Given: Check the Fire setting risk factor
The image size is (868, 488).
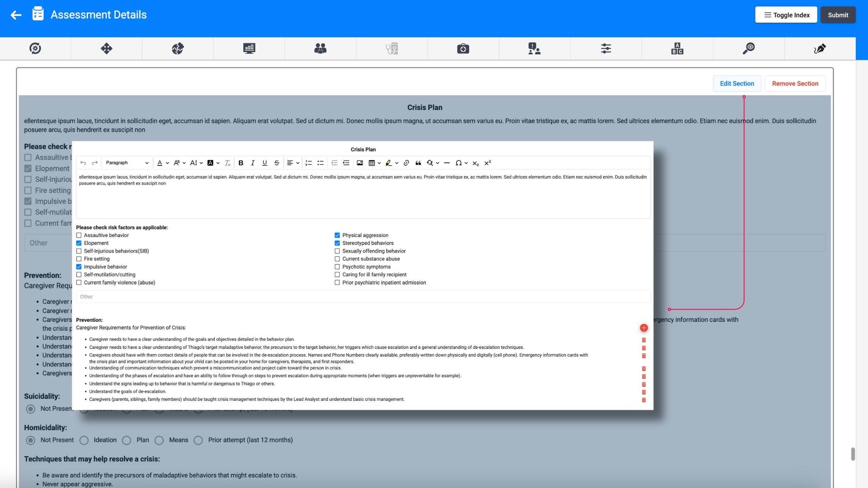Looking at the screenshot, I should click(79, 259).
